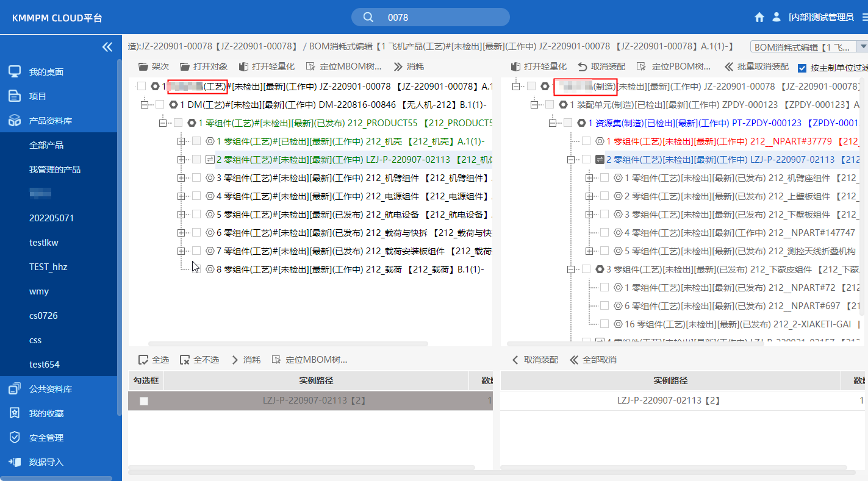Screen dimensions: 868x481
Task: Check the box for 212_机壳 row
Action: tap(196, 141)
